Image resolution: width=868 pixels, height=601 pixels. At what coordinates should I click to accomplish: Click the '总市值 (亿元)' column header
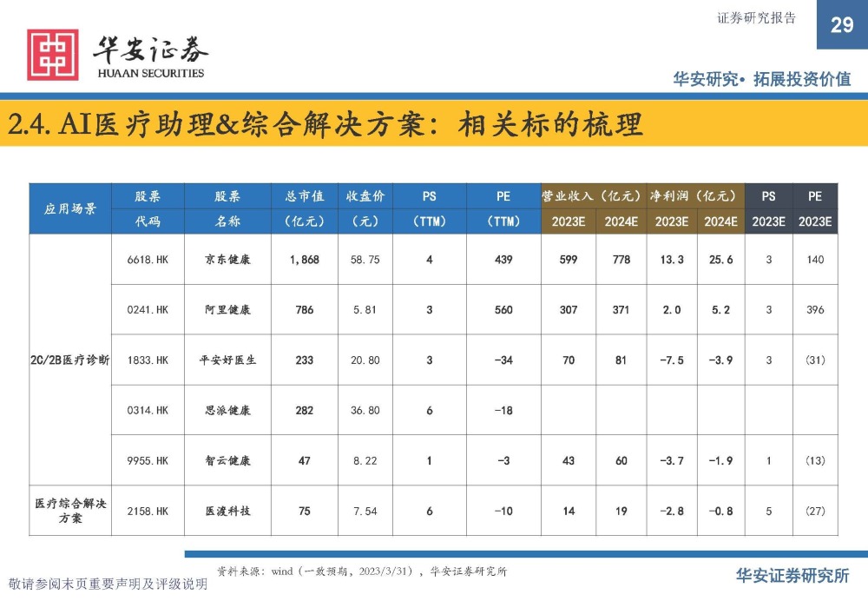tap(305, 208)
